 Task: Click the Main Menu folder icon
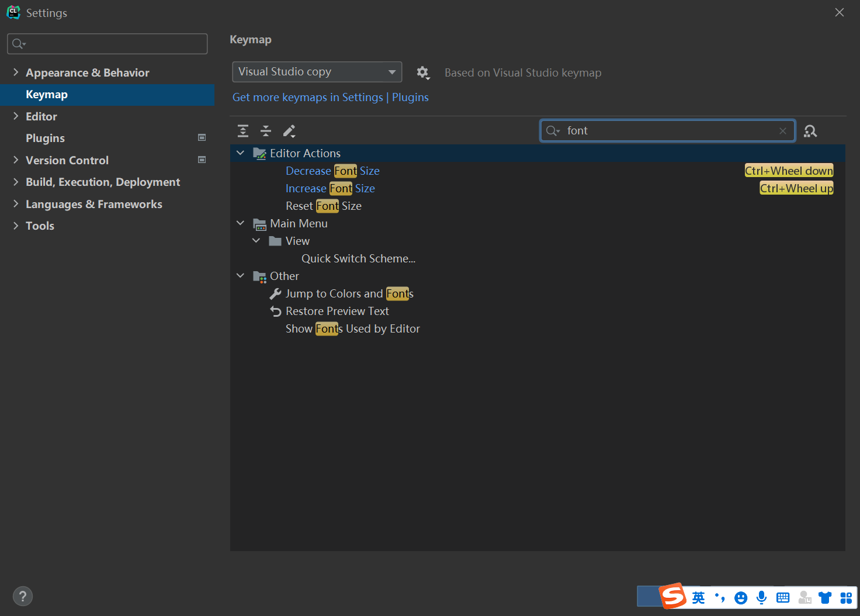[x=259, y=224]
